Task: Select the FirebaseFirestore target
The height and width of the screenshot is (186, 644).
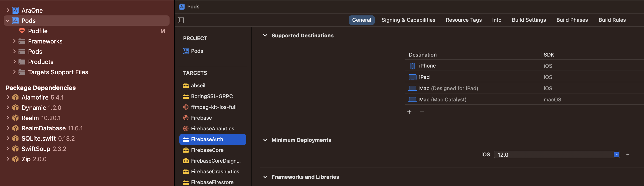Action: [213, 182]
